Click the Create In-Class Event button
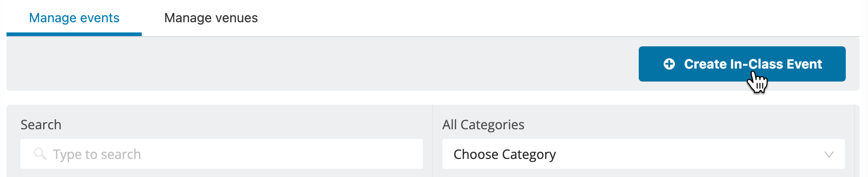Viewport: 868px width, 177px height. point(742,64)
